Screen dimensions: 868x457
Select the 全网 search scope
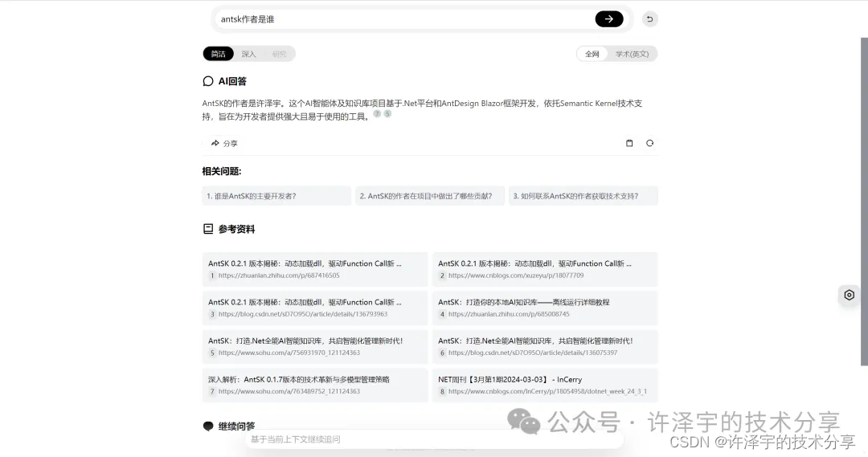click(x=592, y=54)
